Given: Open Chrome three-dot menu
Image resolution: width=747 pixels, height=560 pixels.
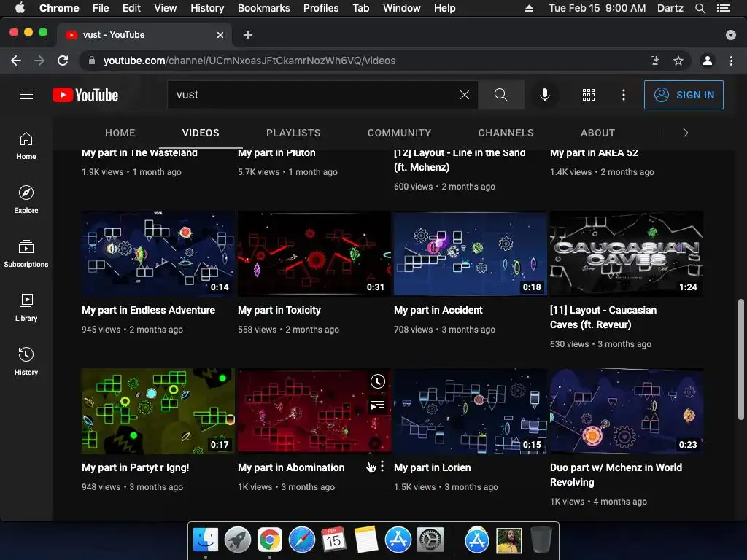Looking at the screenshot, I should [x=731, y=61].
